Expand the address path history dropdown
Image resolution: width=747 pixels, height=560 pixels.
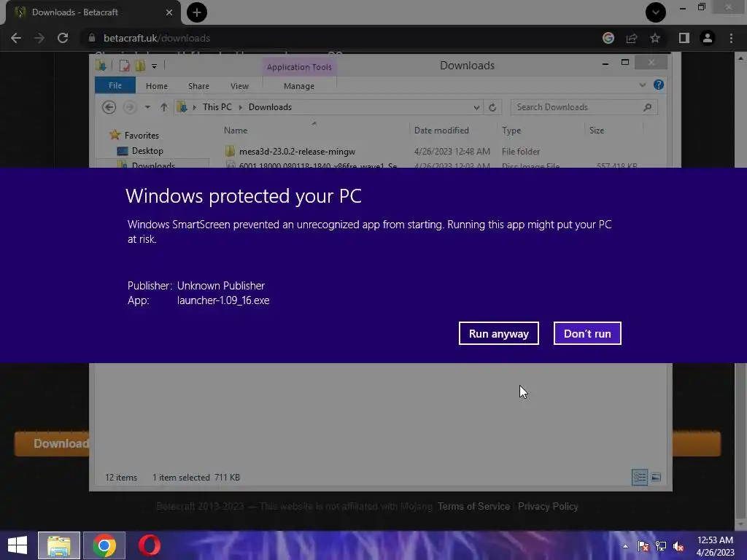(x=476, y=108)
